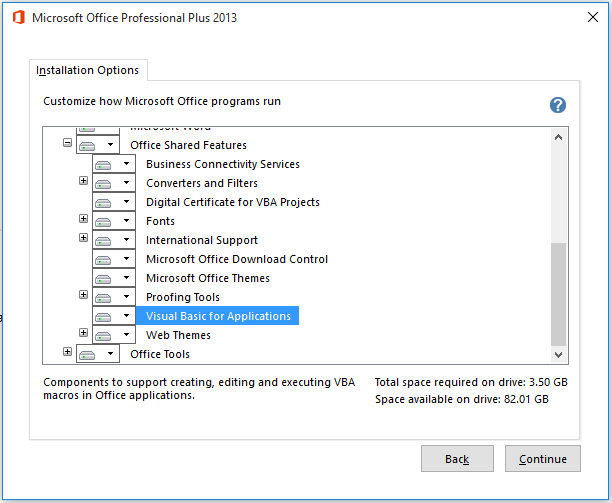Click 'Customize how Microsoft Office programs run' text
Image resolution: width=612 pixels, height=503 pixels.
[162, 101]
